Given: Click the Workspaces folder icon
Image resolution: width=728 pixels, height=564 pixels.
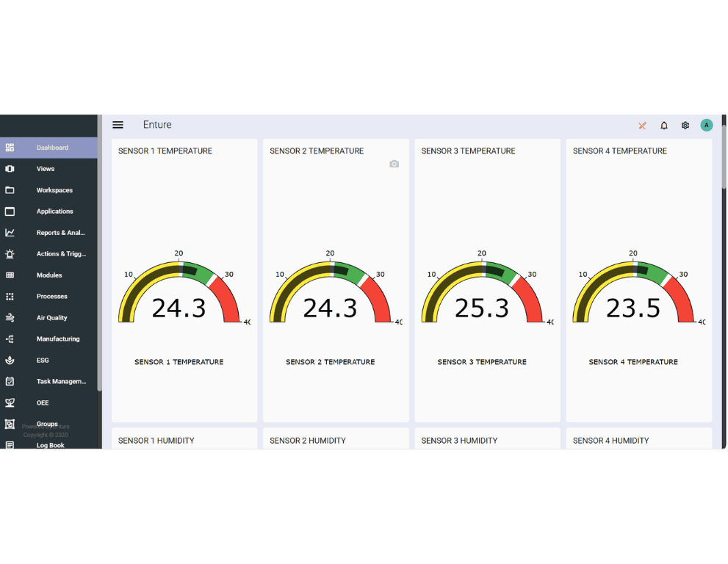Looking at the screenshot, I should tap(10, 190).
